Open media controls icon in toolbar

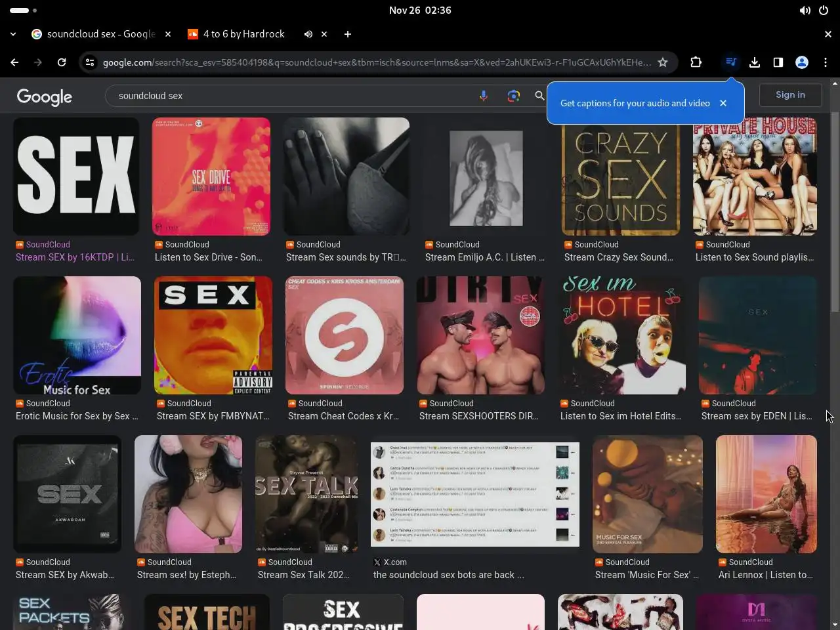point(730,62)
